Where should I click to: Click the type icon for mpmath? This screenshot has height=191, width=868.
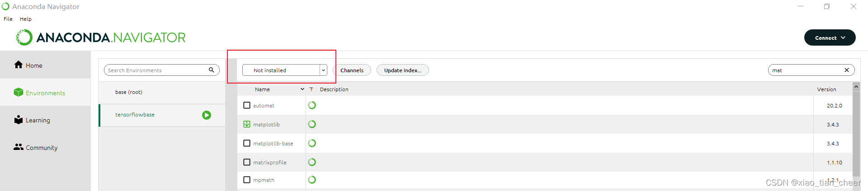(312, 180)
